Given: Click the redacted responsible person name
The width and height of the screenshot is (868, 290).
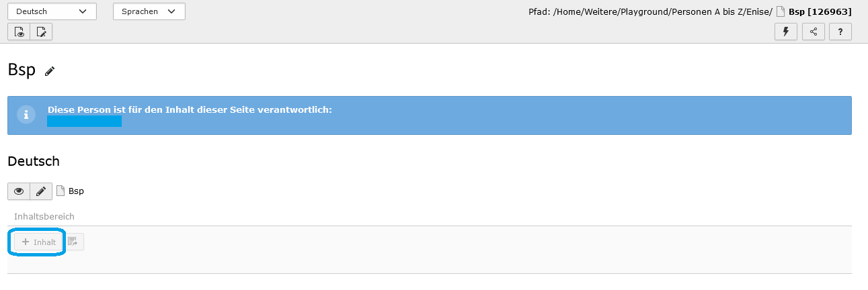Looking at the screenshot, I should 84,121.
